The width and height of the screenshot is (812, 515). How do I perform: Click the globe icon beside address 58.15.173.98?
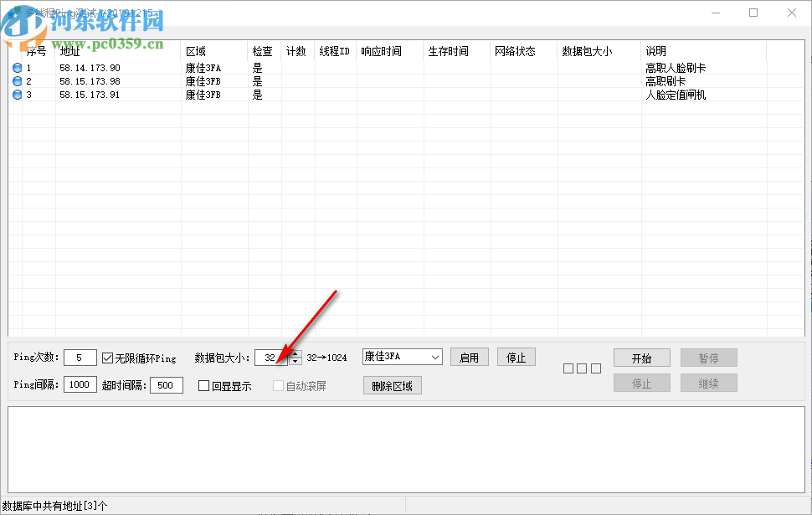click(17, 80)
